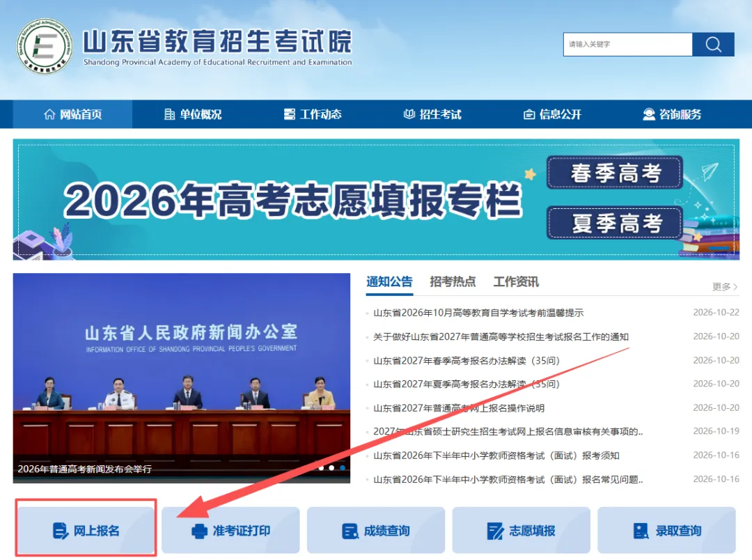The image size is (752, 560).
Task: Click the date 2026-10-19 in notice list
Action: (x=716, y=431)
